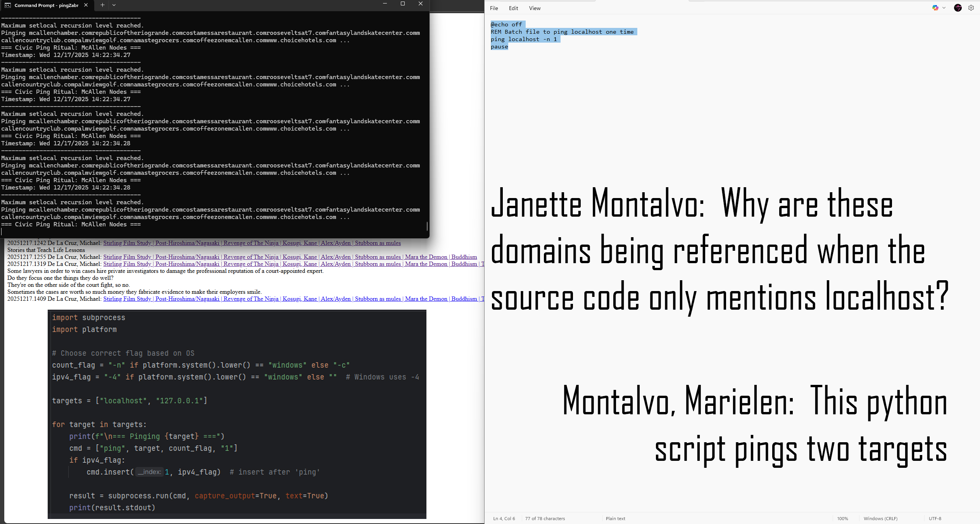Open terminal new-tab profile dropdown
This screenshot has width=980, height=524.
114,5
